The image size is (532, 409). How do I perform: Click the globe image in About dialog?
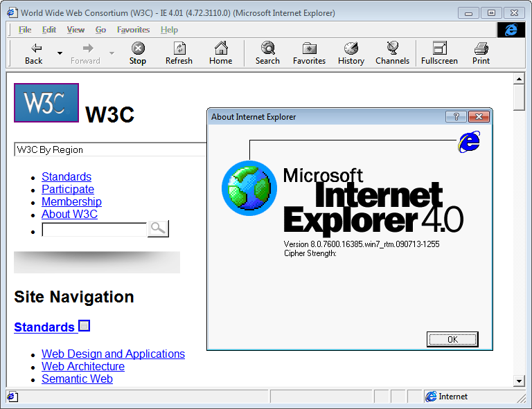[249, 188]
